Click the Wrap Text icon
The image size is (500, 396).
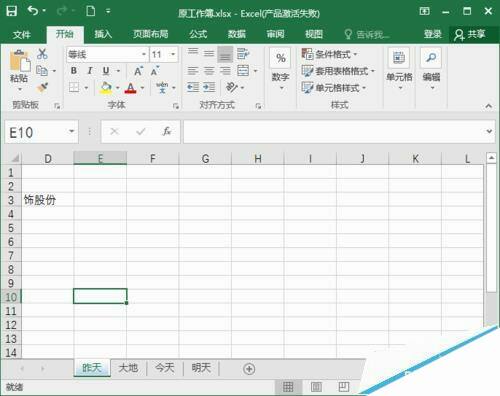pos(243,54)
